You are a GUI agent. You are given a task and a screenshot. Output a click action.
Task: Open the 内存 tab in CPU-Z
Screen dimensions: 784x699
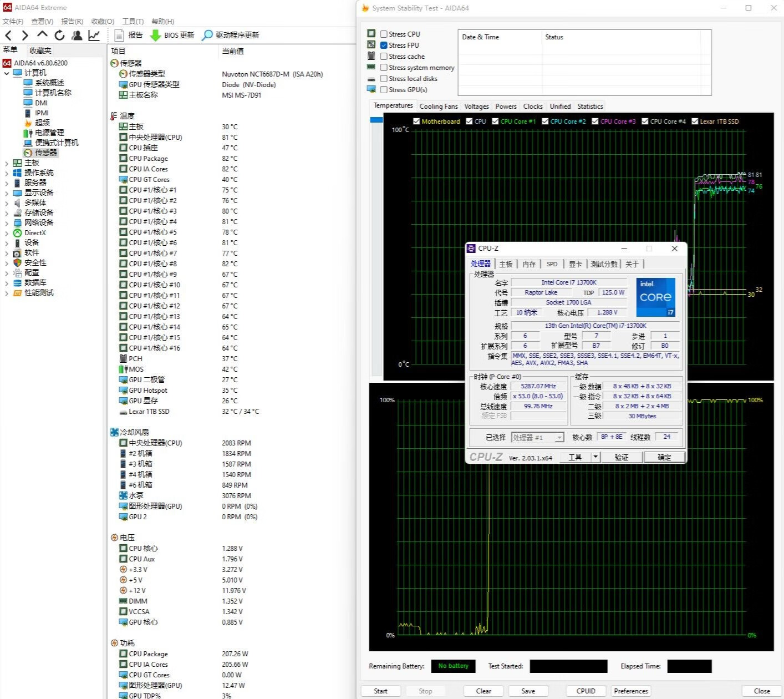coord(529,264)
